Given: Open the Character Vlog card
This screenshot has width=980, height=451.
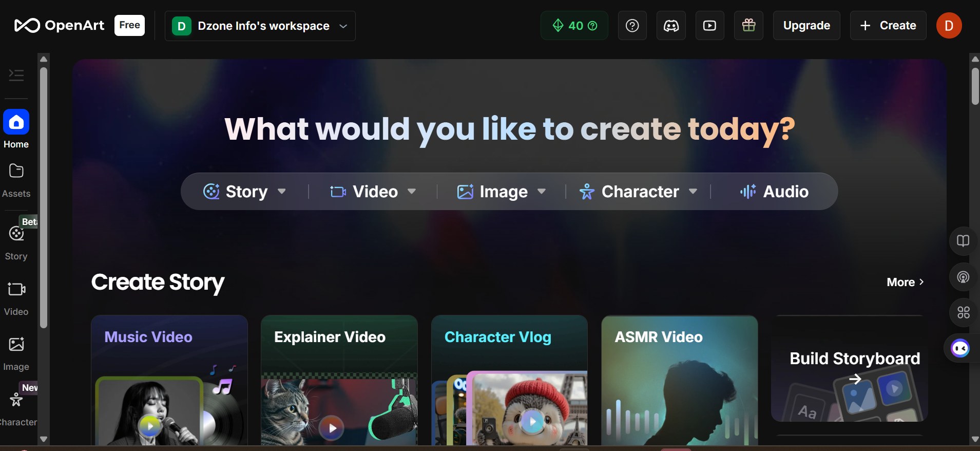Looking at the screenshot, I should click(x=509, y=380).
